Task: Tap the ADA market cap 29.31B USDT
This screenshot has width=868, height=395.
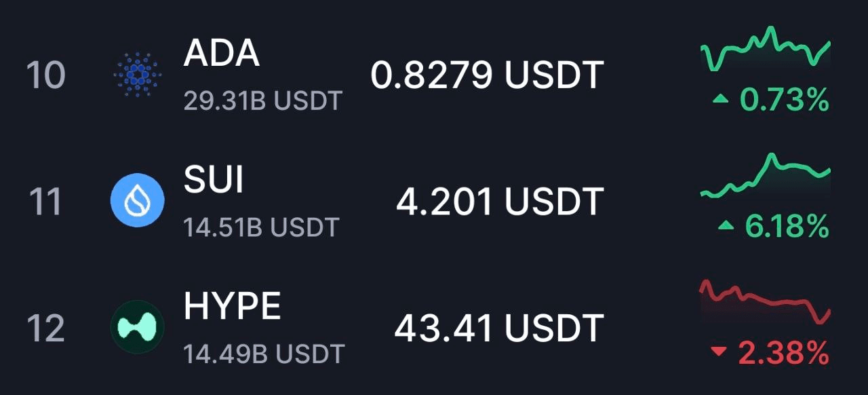Action: coord(263,101)
